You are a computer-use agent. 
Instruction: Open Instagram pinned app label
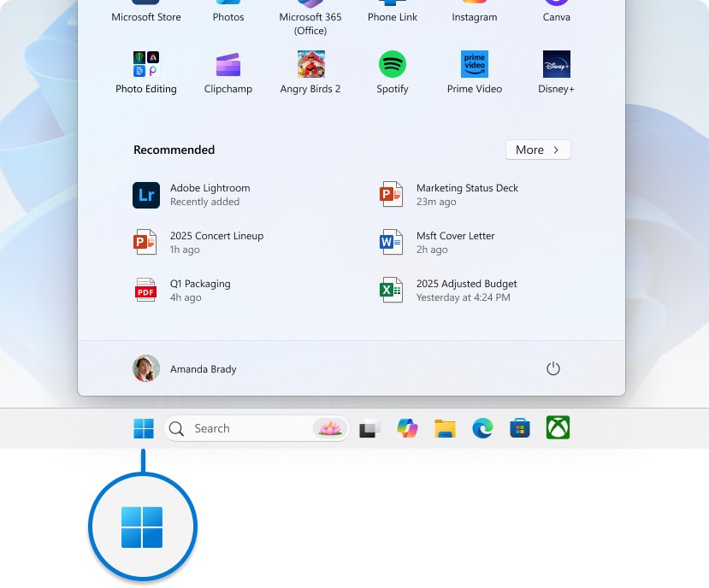coord(475,17)
